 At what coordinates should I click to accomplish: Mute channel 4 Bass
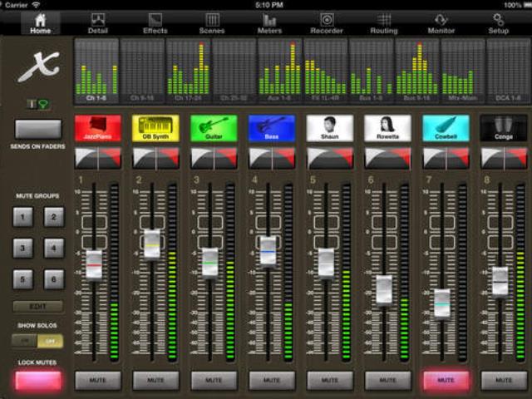pos(272,381)
